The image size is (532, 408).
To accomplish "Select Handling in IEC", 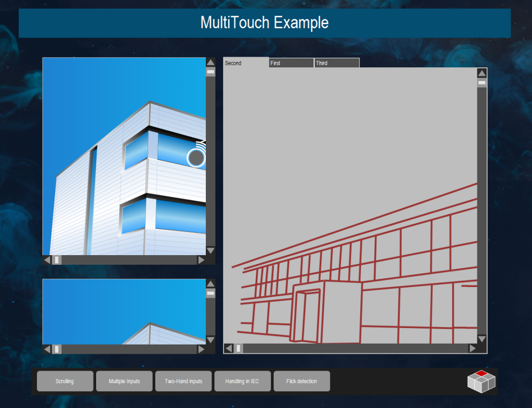I will pyautogui.click(x=242, y=381).
